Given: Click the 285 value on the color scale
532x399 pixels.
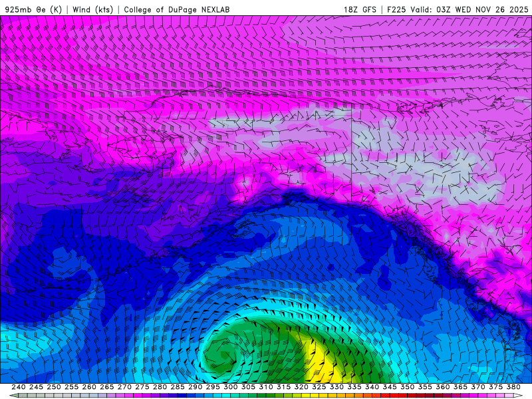Looking at the screenshot, I should (x=178, y=387).
